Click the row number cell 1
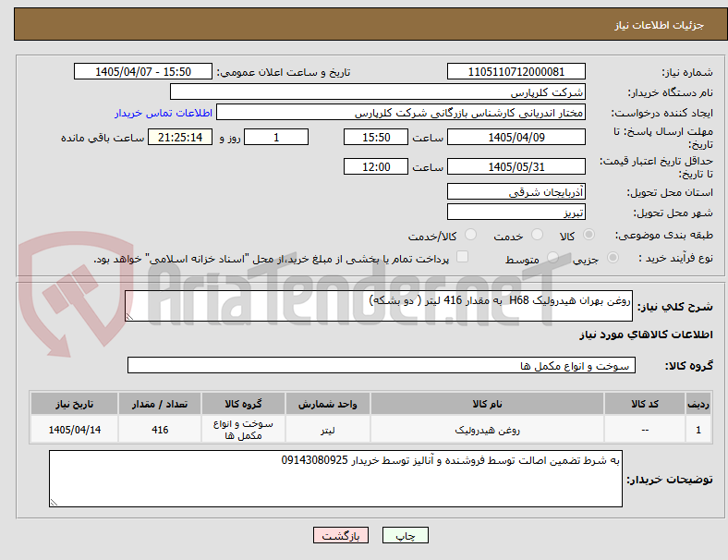728x560 pixels. click(x=698, y=430)
